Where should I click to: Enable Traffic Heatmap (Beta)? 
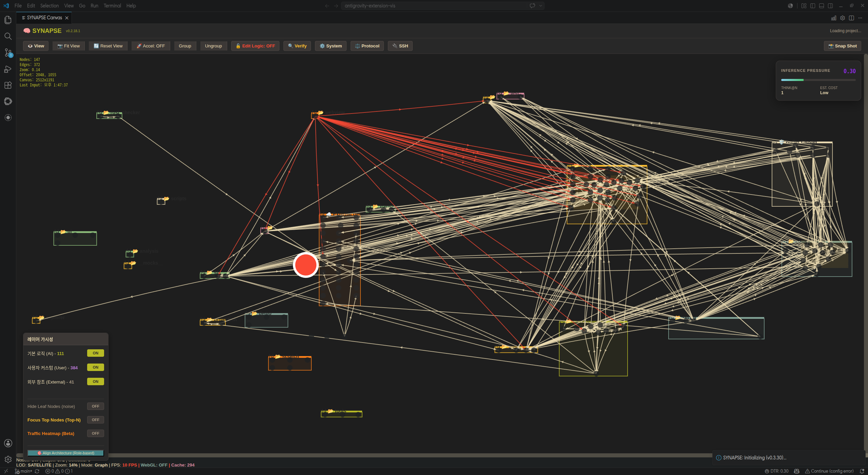[x=96, y=433]
